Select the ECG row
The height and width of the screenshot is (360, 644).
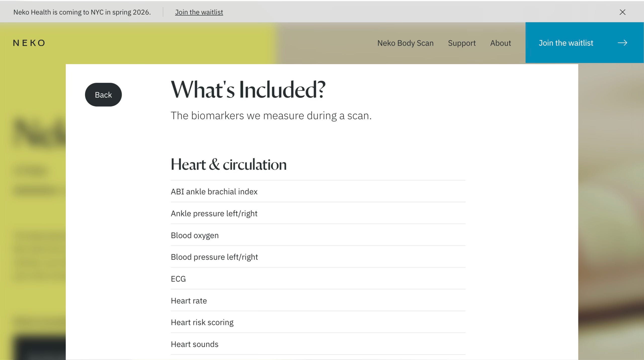318,279
